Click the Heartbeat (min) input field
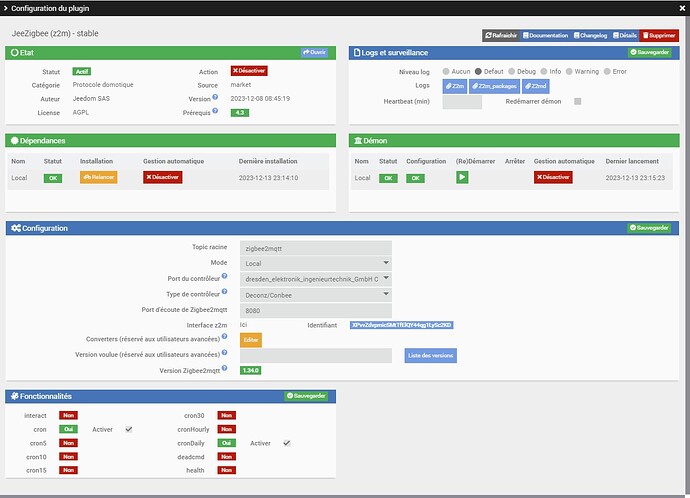This screenshot has width=690, height=498. [x=462, y=102]
